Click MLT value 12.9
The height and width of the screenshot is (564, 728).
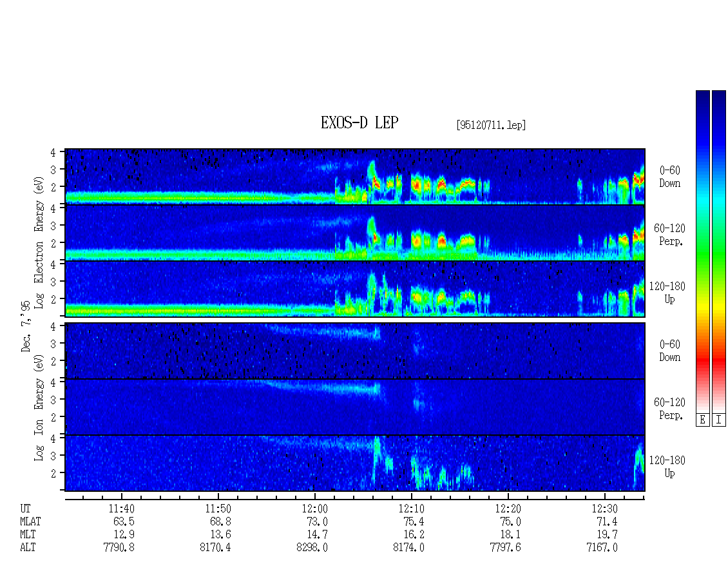click(124, 535)
